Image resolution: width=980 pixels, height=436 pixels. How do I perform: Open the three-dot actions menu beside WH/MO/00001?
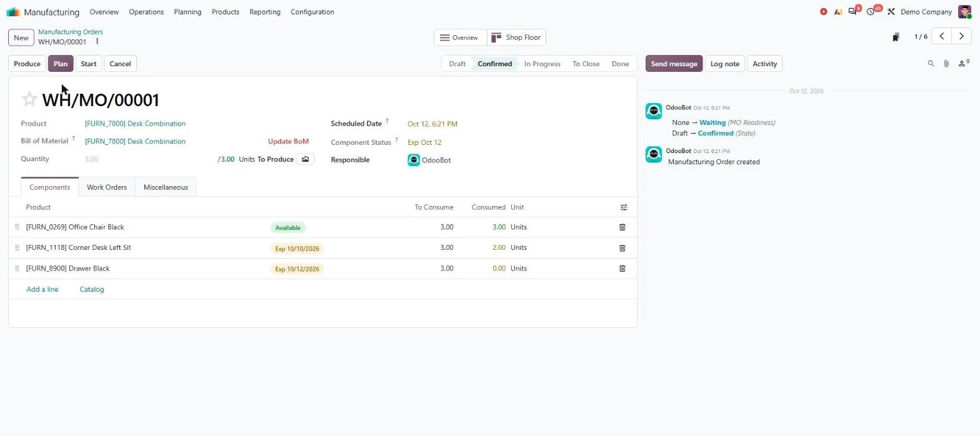pos(97,42)
